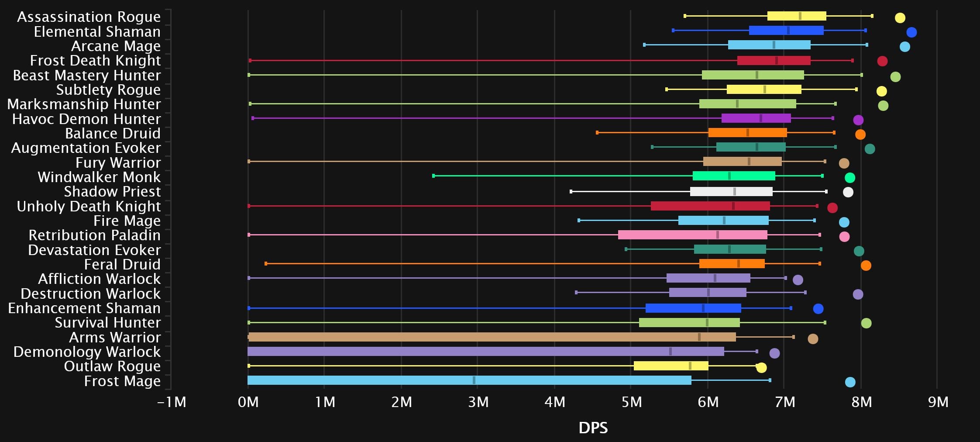Click the Assassination Rogue max dot
Viewport: 980px width, 442px height.
[x=900, y=18]
